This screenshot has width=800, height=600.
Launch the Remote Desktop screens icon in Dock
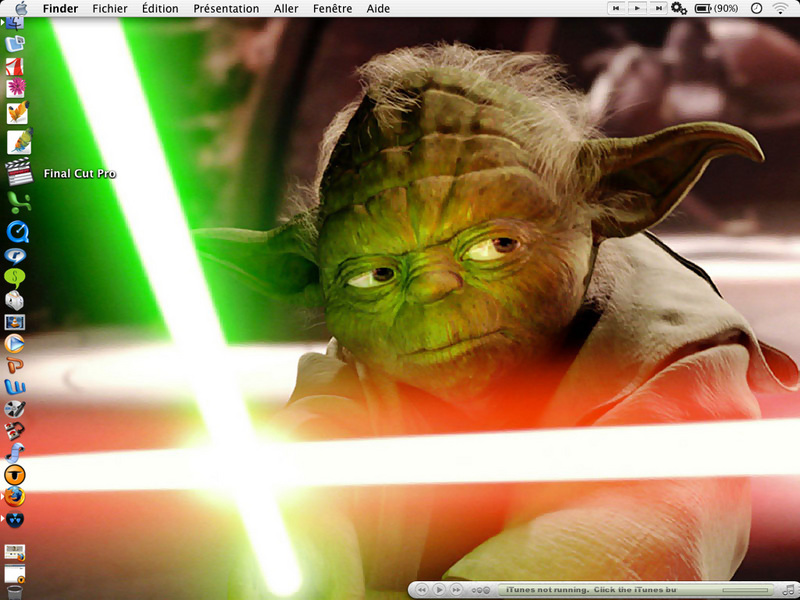pos(15,43)
